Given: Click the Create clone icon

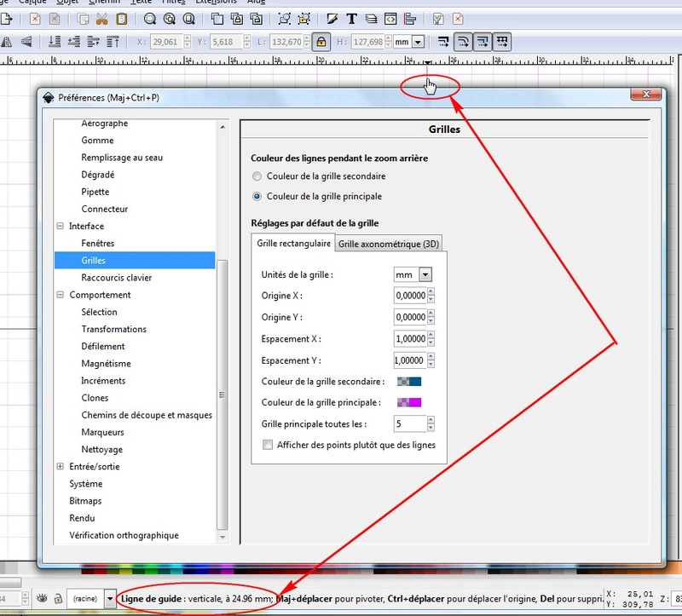Looking at the screenshot, I should click(x=237, y=19).
